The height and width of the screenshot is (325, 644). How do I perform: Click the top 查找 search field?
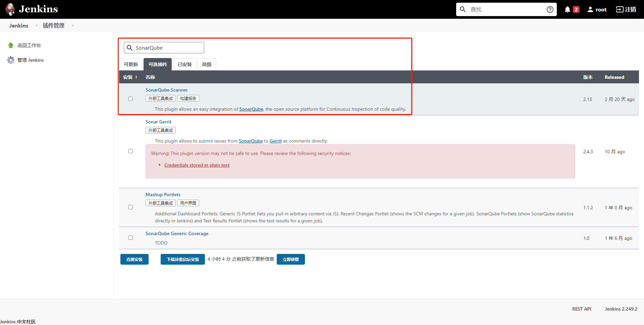[x=506, y=9]
